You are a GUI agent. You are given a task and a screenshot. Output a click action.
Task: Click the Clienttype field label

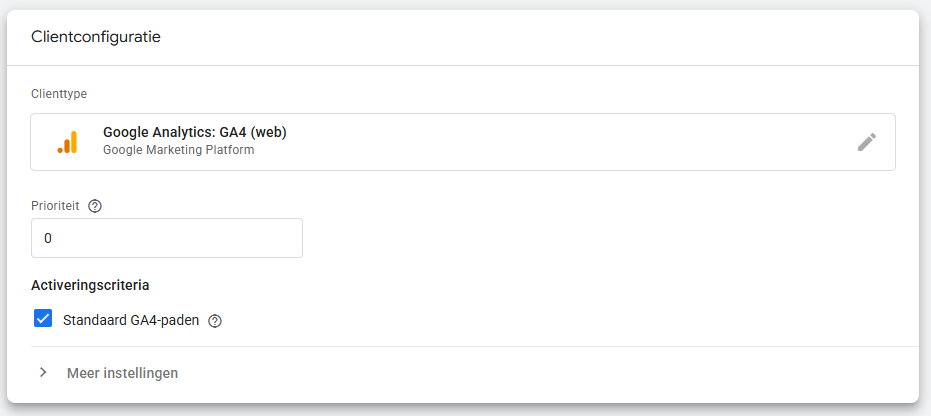point(58,93)
